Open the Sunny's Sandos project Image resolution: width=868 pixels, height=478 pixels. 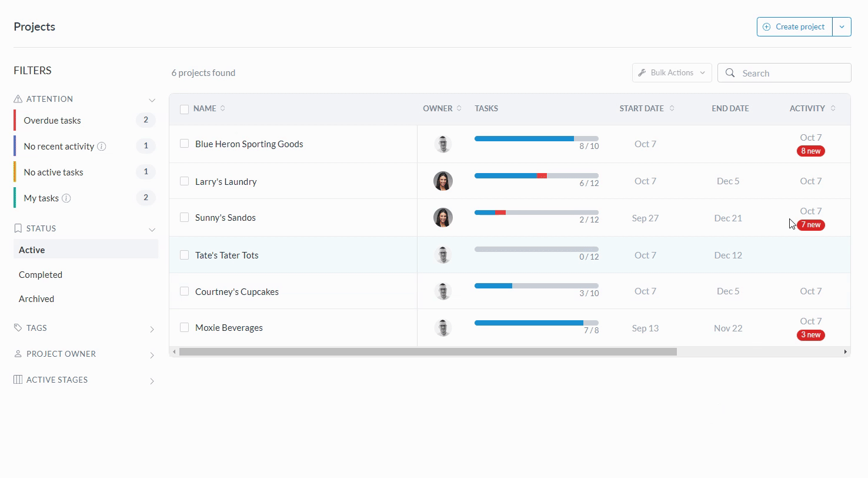[225, 218]
